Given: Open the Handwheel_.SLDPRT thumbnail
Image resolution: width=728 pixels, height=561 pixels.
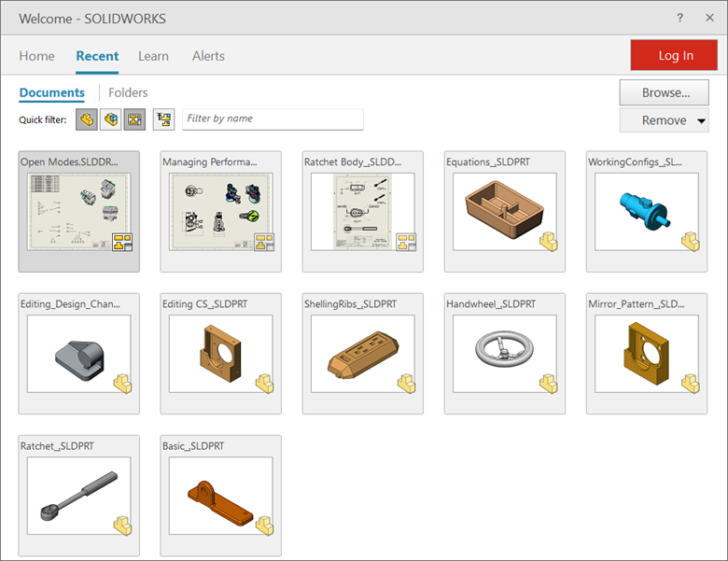Looking at the screenshot, I should [505, 354].
